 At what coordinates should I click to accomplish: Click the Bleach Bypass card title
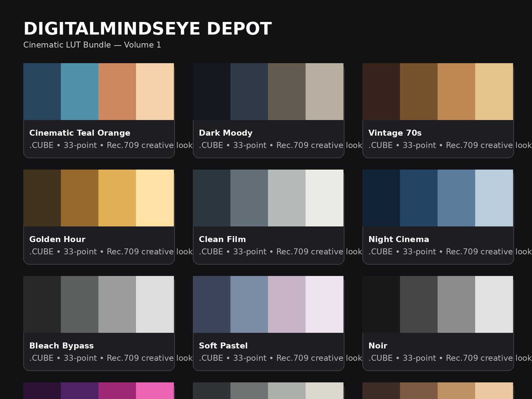[61, 346]
